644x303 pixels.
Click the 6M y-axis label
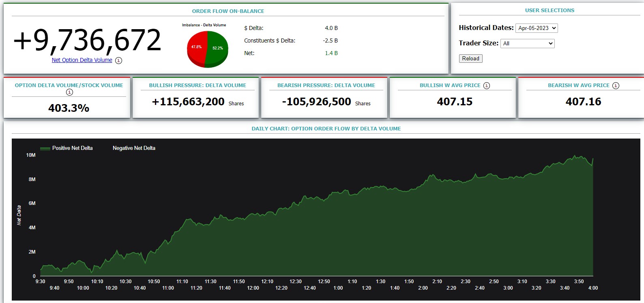coord(32,203)
